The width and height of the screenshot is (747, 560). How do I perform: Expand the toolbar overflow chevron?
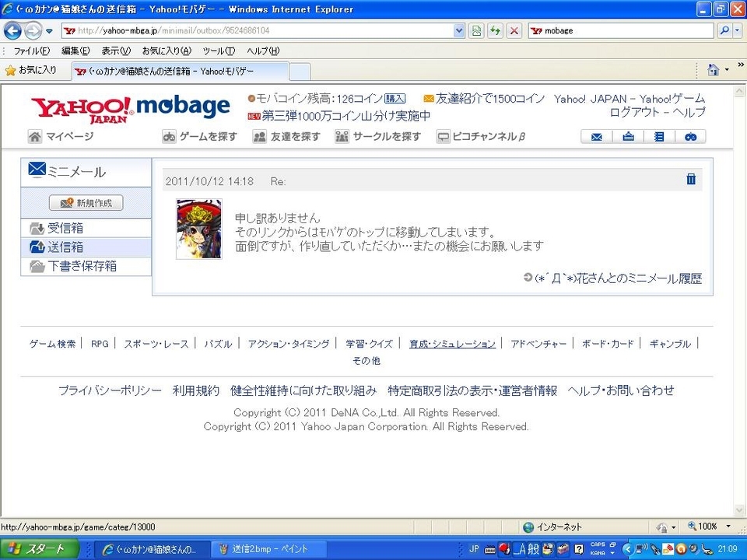click(741, 65)
